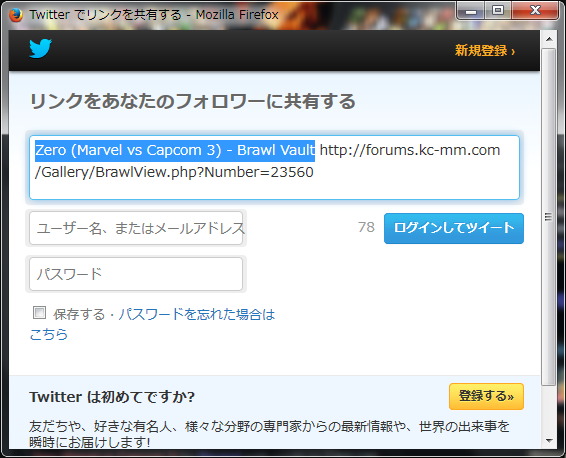Focus the パスワード password field

click(x=136, y=274)
